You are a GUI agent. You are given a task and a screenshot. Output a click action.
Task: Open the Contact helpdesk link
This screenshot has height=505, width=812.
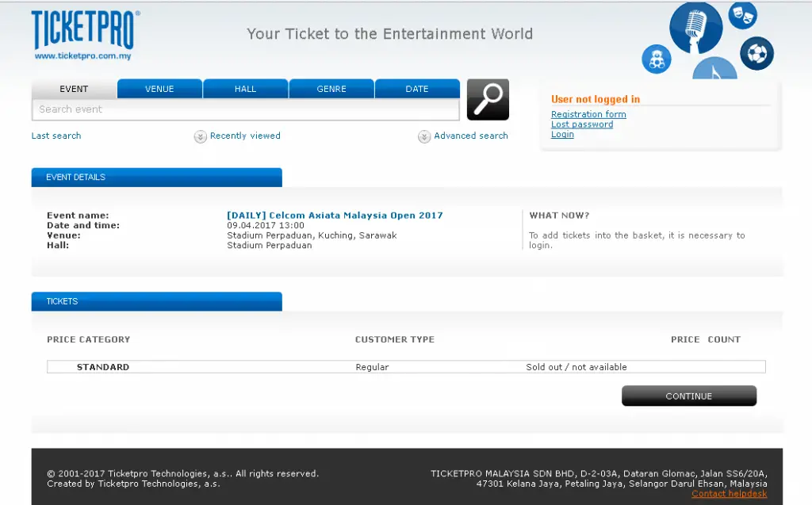click(x=730, y=494)
